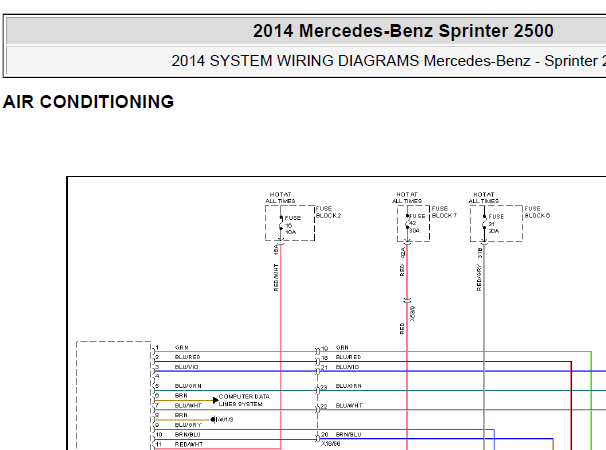Viewport: 606px width, 450px height.
Task: Click the 'BLU/WHT' label at connector pin 22
Action: point(349,406)
